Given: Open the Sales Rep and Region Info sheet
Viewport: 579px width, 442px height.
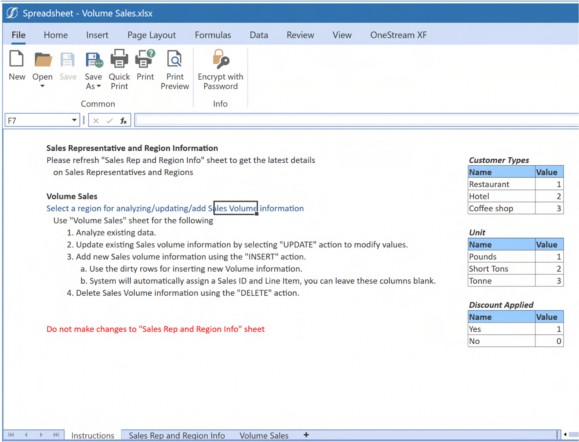Looking at the screenshot, I should [177, 435].
